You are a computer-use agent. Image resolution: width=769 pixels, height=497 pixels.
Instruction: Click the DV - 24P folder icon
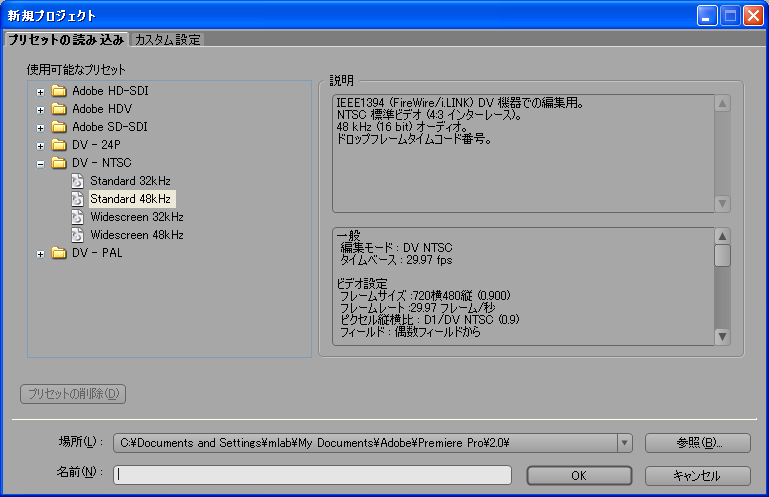tap(59, 145)
